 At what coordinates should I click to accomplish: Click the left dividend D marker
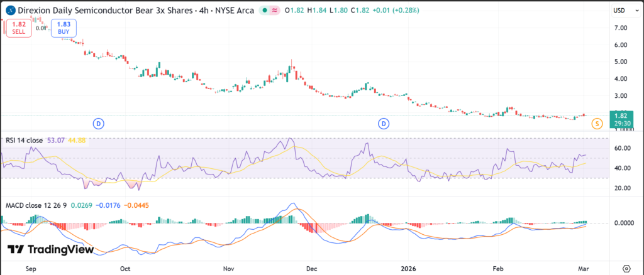98,124
